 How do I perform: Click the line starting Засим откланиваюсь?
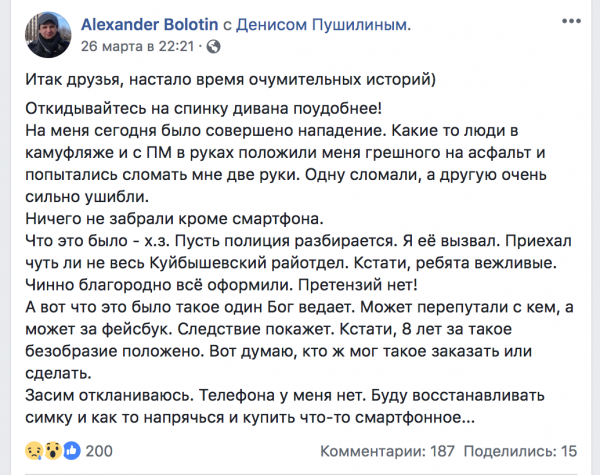tap(285, 395)
